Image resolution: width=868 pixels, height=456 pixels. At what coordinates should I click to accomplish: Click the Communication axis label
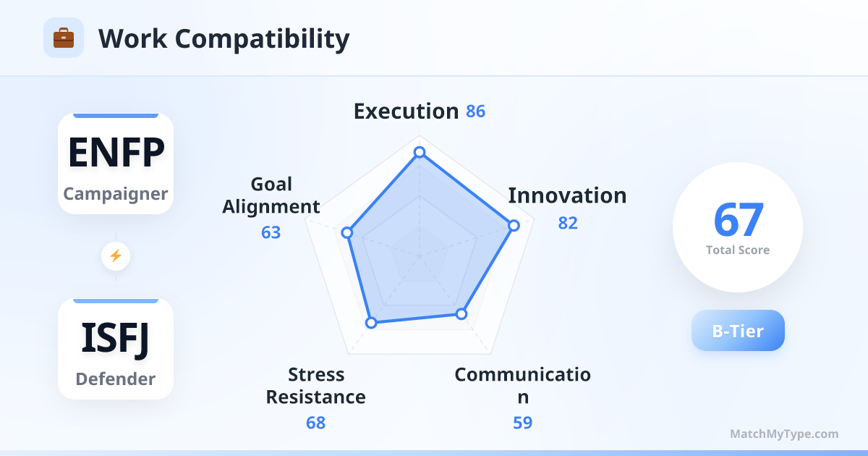coord(522,386)
